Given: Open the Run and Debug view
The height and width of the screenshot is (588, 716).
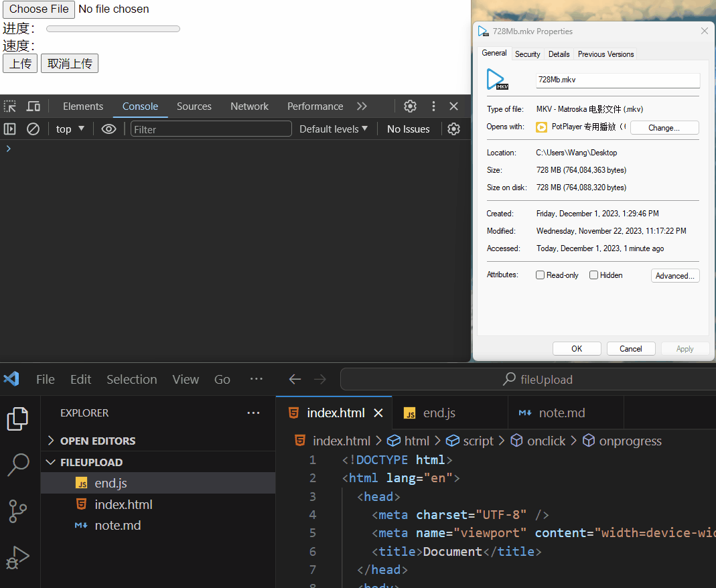Looking at the screenshot, I should 18,557.
